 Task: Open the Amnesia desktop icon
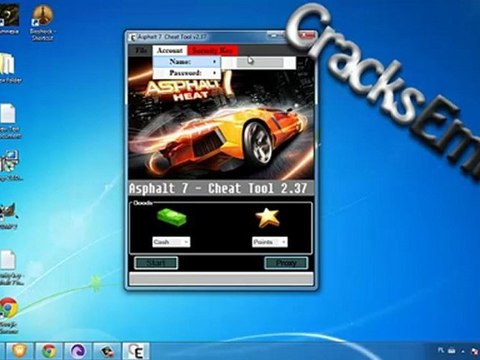point(9,18)
